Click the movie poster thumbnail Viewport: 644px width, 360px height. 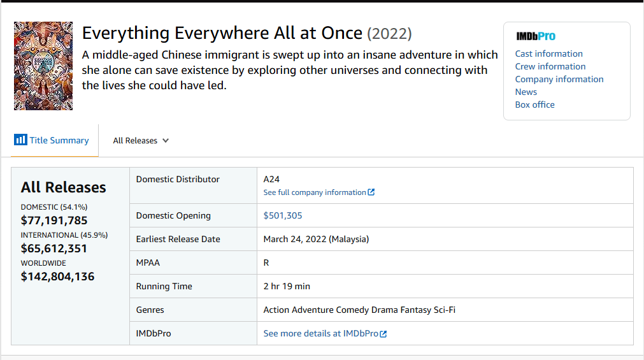[x=43, y=66]
